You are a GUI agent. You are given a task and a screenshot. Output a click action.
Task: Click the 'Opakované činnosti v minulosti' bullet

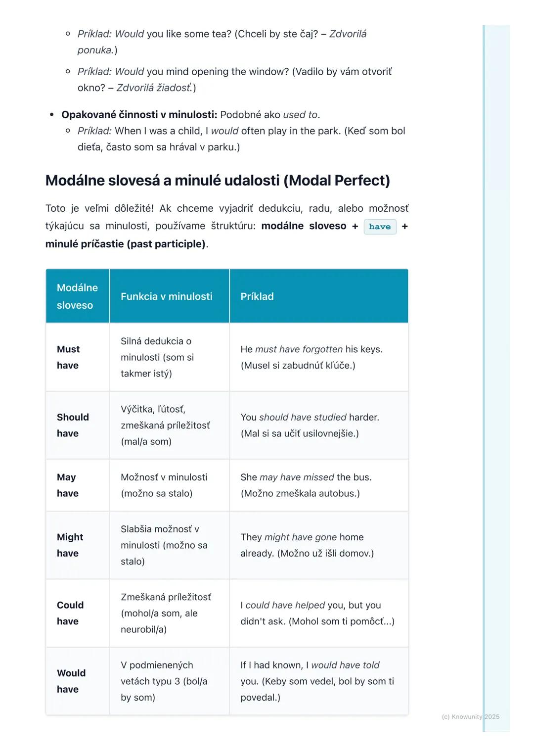139,115
